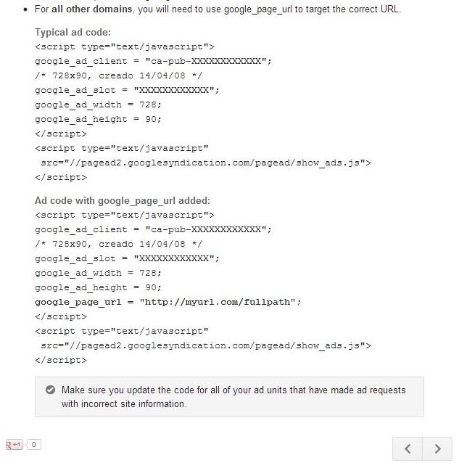The height and width of the screenshot is (476, 467).
Task: Click the 728x90 comment line in typical ad code
Action: pos(119,75)
